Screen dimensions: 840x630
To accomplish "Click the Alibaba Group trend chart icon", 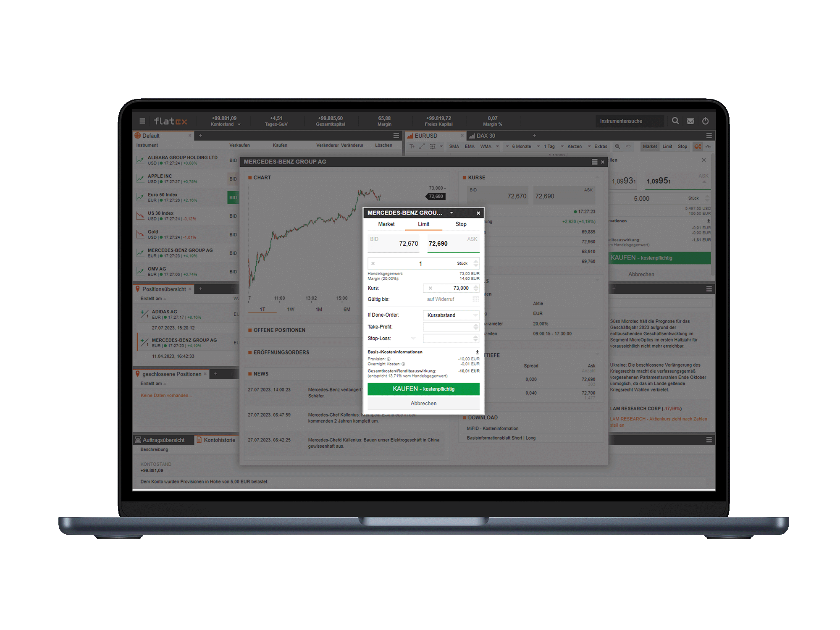I will (140, 160).
